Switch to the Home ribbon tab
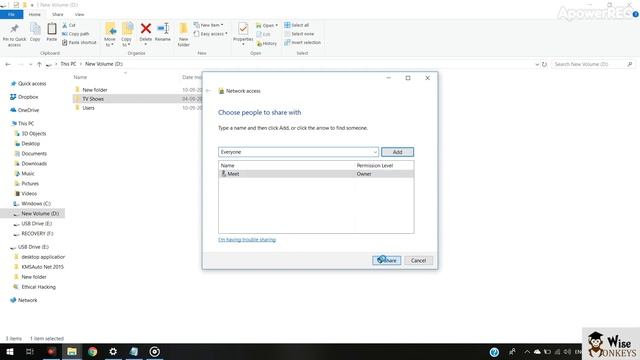 (x=35, y=14)
